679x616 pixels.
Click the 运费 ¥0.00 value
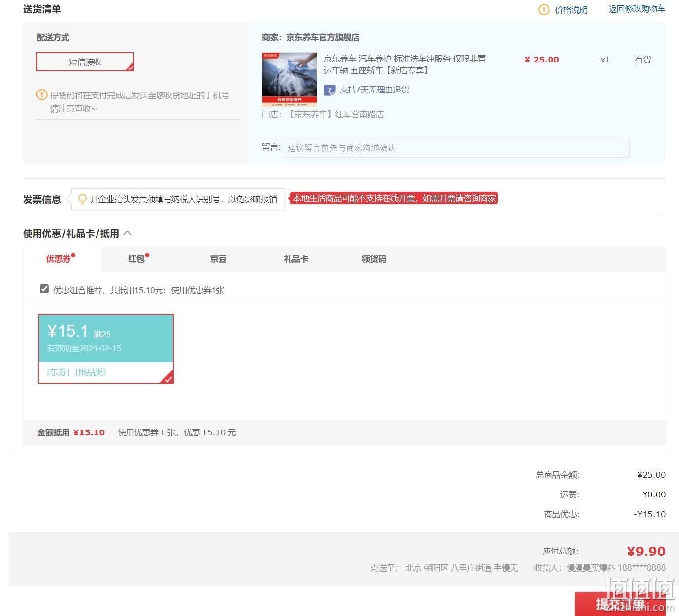coord(654,494)
